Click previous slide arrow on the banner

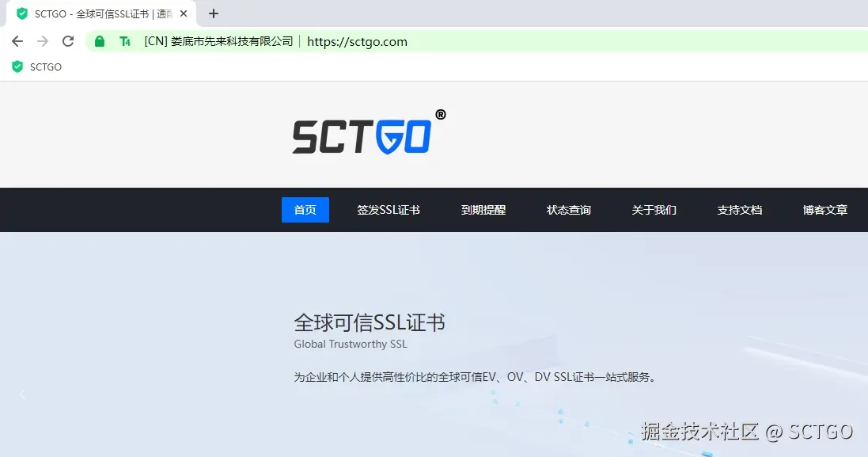[x=22, y=395]
